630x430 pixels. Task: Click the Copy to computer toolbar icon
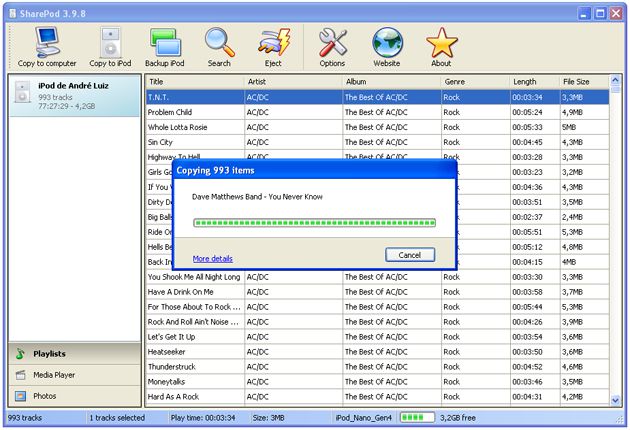click(x=47, y=47)
